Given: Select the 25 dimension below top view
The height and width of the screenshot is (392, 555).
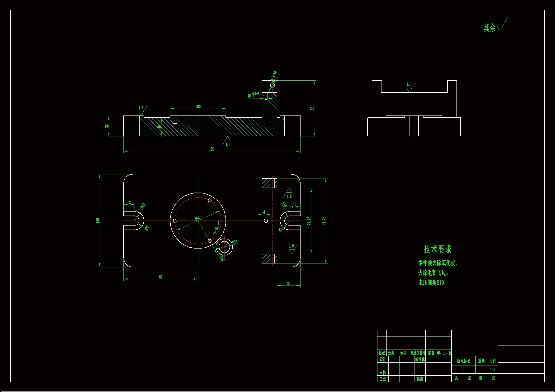Looking at the screenshot, I should point(289,284).
